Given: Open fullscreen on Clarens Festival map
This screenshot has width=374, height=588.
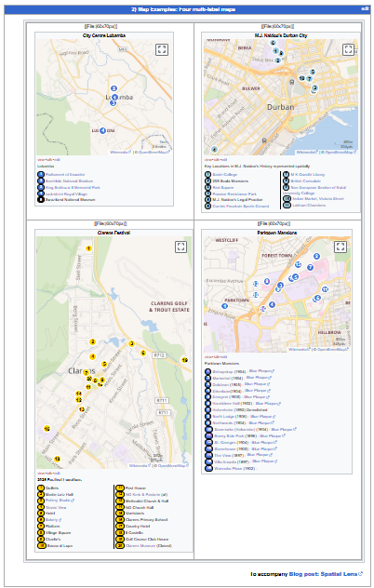Looking at the screenshot, I should [x=180, y=247].
